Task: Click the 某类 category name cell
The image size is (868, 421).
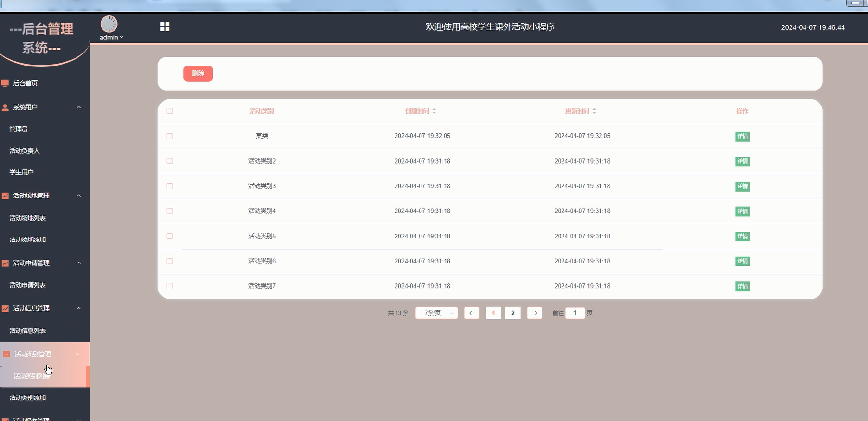Action: point(262,136)
